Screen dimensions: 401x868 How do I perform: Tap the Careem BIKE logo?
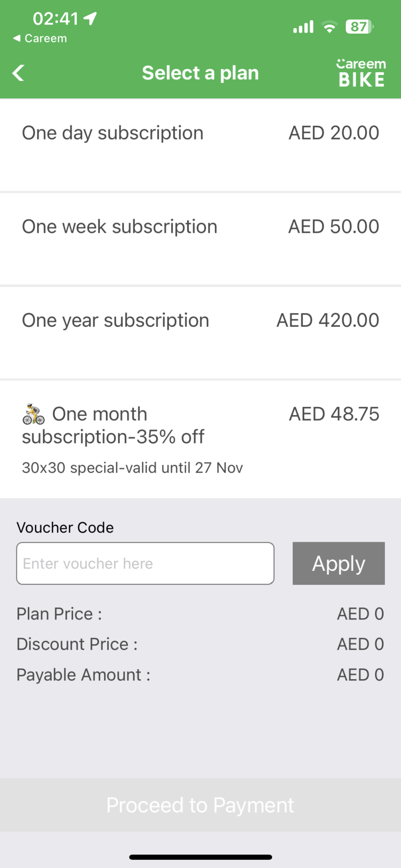point(361,73)
